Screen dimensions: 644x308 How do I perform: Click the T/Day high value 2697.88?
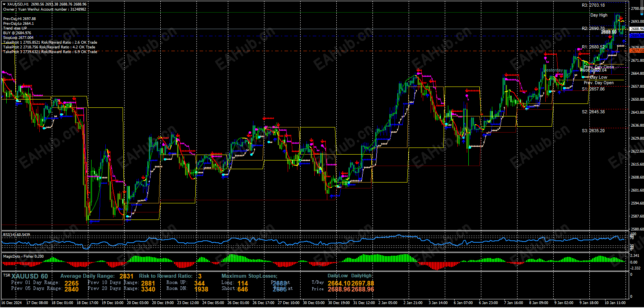(x=363, y=283)
